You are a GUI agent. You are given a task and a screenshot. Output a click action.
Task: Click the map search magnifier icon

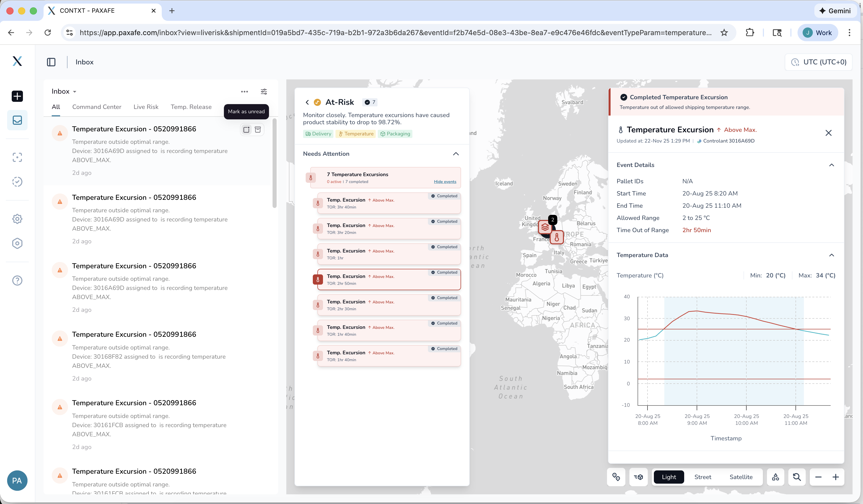(797, 477)
